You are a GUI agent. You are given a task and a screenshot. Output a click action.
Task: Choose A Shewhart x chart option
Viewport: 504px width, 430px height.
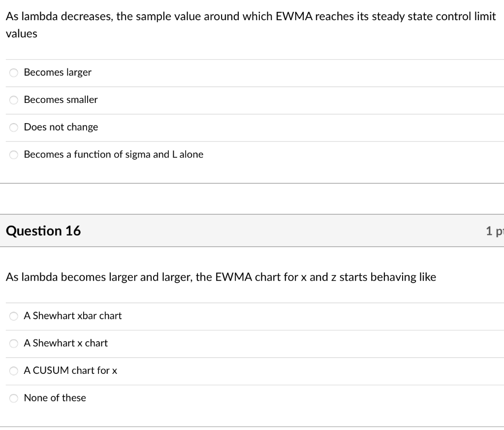(x=13, y=343)
